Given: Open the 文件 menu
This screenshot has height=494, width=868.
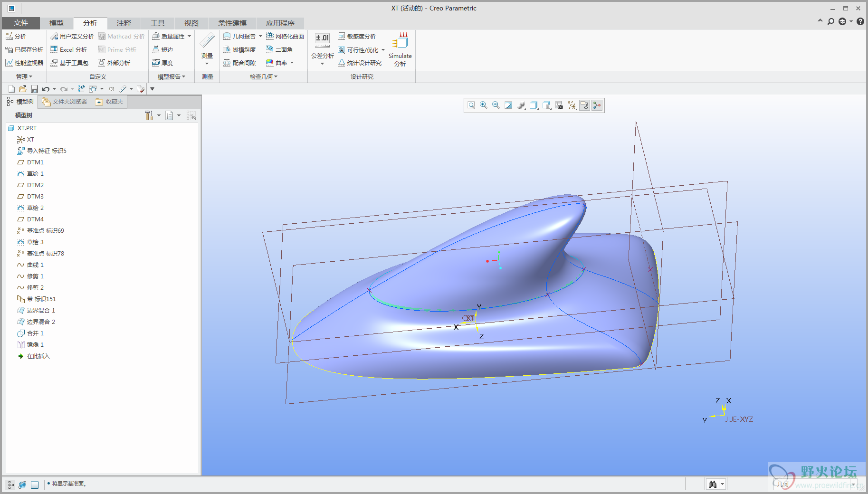Looking at the screenshot, I should 21,23.
